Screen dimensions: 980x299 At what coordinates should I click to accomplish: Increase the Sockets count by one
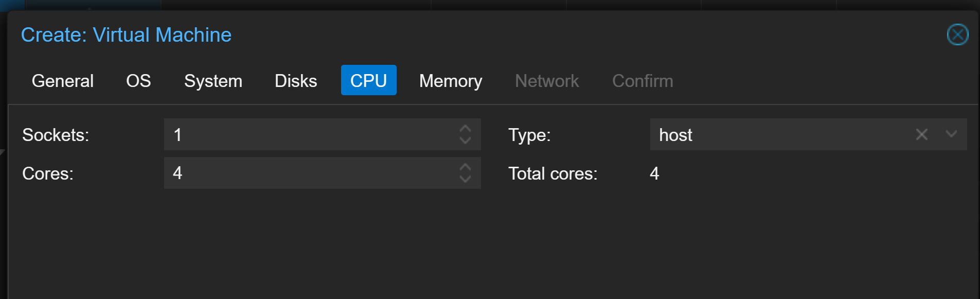click(x=465, y=128)
